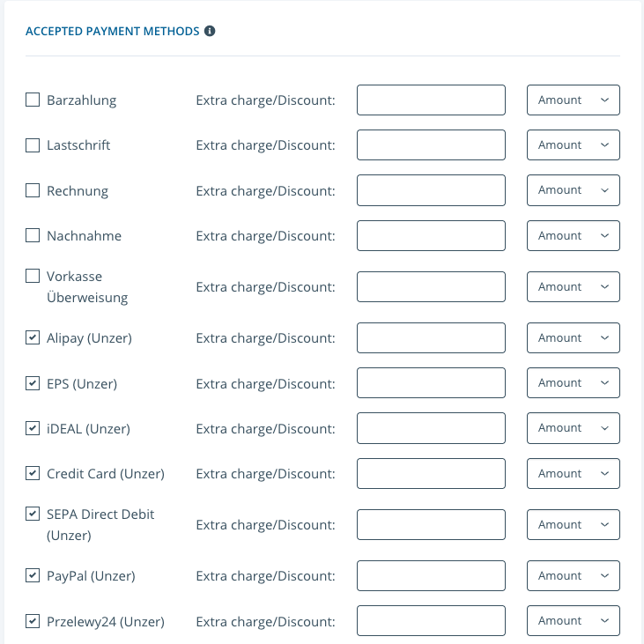
Task: Open Przelewy24 (Unzer) Amount dropdown
Action: (573, 620)
